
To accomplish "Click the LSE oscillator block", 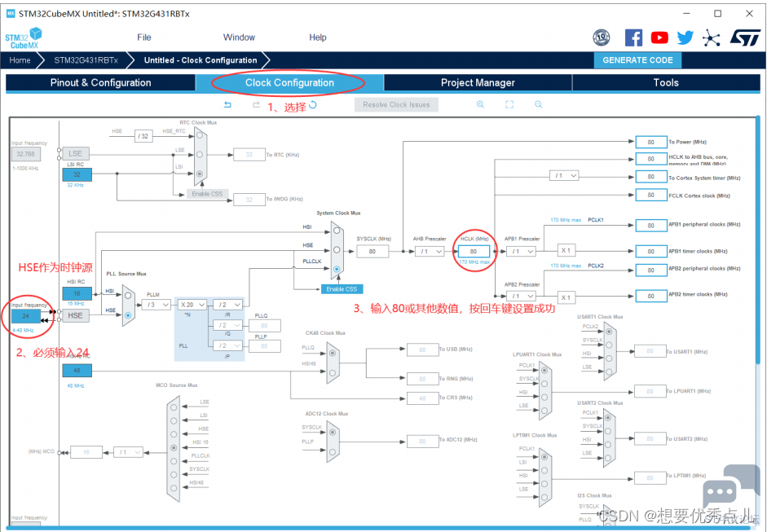I will click(x=76, y=153).
